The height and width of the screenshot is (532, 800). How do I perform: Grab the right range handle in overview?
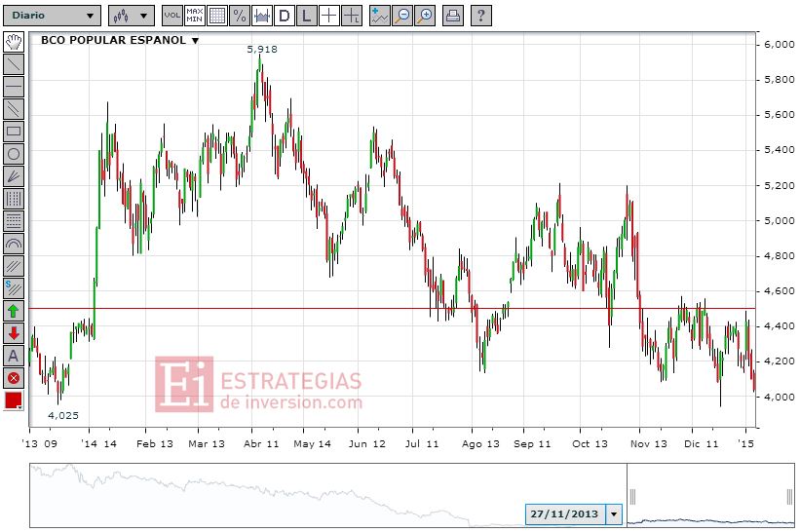(x=790, y=496)
